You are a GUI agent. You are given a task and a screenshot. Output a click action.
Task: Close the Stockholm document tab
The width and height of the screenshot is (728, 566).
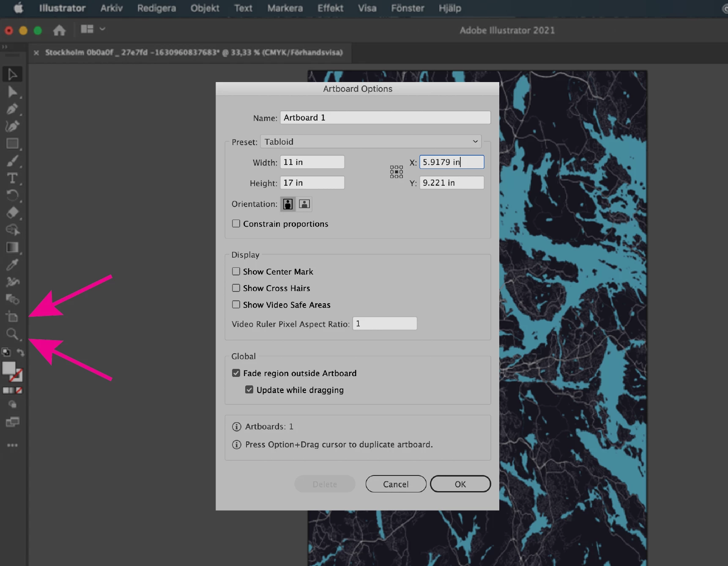click(36, 53)
